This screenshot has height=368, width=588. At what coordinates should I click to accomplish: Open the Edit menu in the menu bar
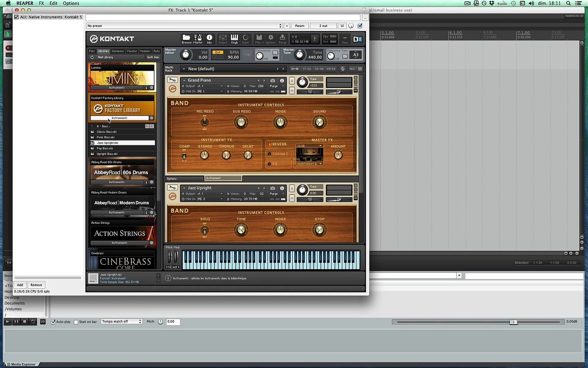point(54,3)
